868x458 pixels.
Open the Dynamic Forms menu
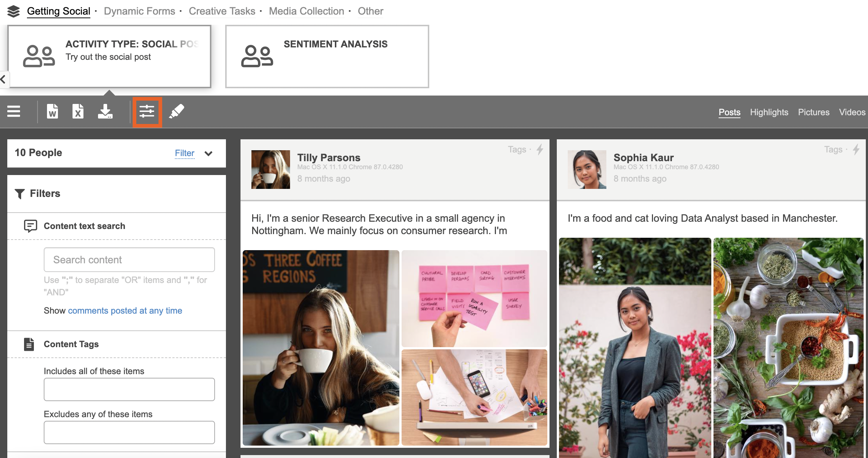[139, 11]
